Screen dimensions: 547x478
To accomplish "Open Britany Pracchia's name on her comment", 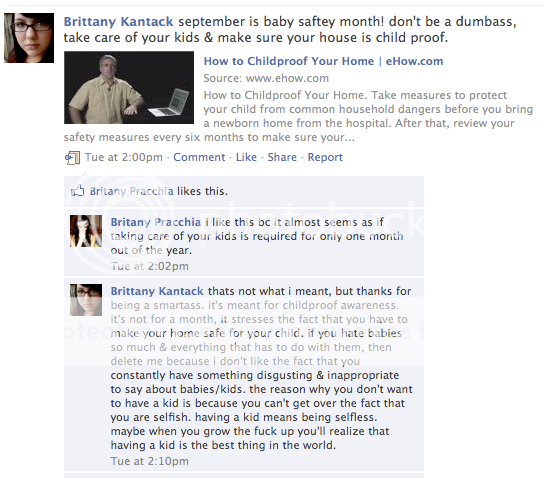I will click(156, 222).
